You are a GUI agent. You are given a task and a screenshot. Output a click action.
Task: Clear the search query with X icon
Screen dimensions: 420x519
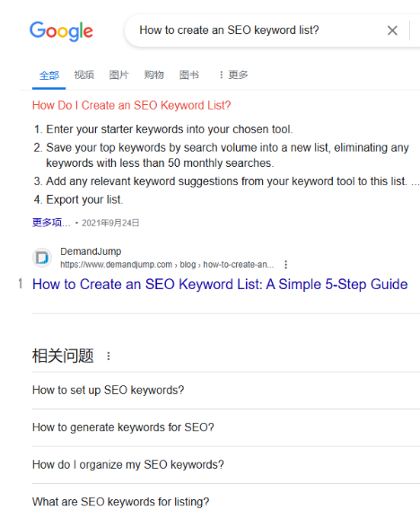392,31
